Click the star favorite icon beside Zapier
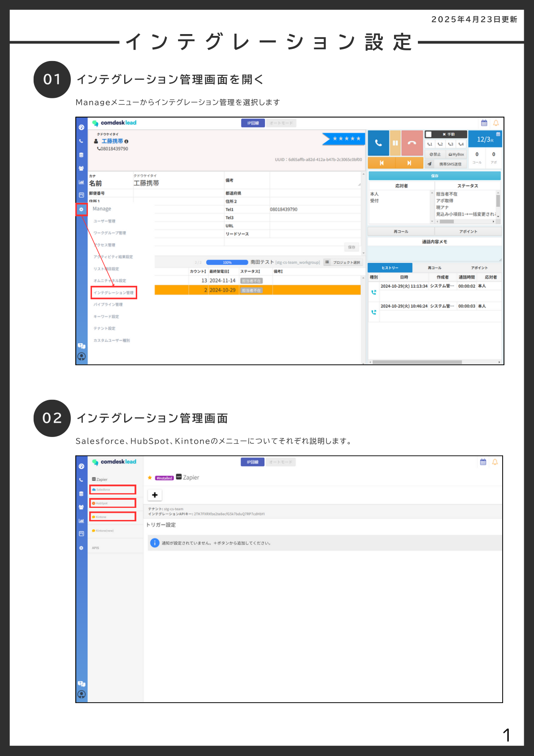This screenshot has width=534, height=756. pyautogui.click(x=150, y=477)
